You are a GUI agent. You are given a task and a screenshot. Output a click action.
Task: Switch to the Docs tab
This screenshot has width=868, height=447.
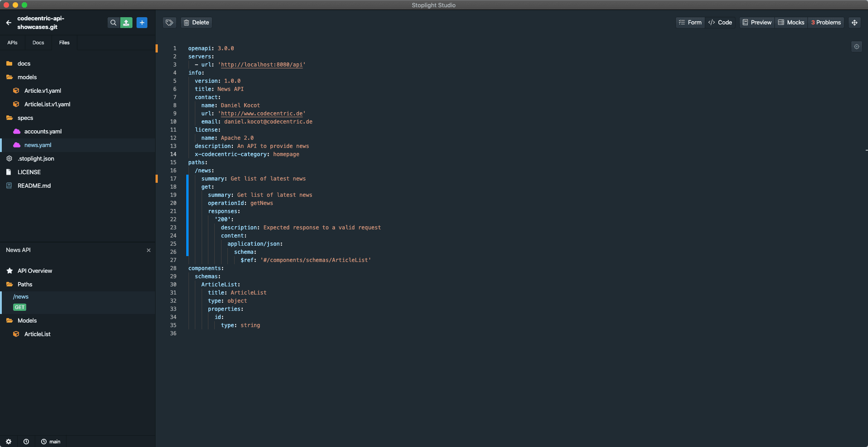pyautogui.click(x=38, y=43)
